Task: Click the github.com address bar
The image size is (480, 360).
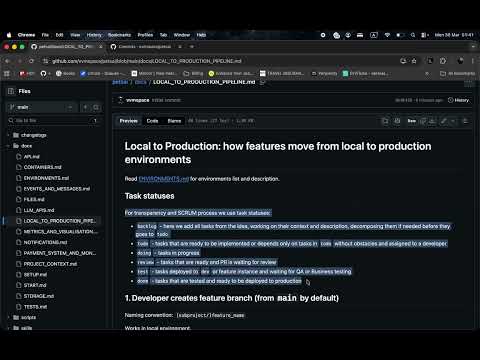Action: (x=220, y=61)
